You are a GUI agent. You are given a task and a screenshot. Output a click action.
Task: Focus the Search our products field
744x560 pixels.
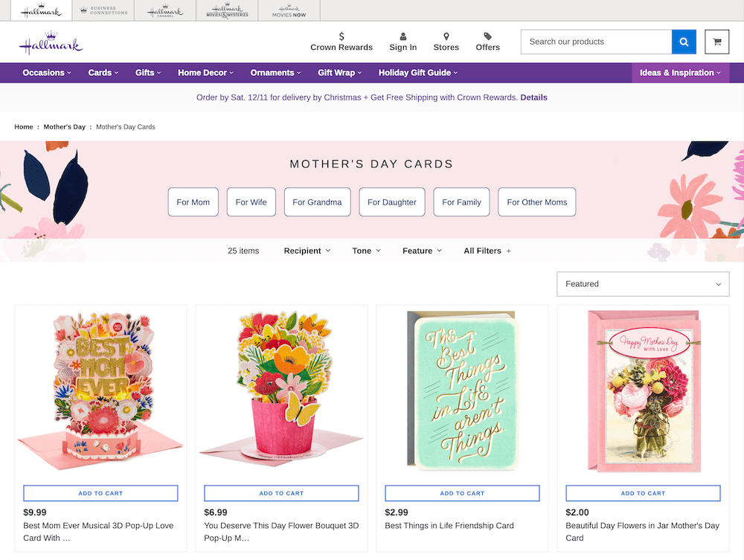596,42
